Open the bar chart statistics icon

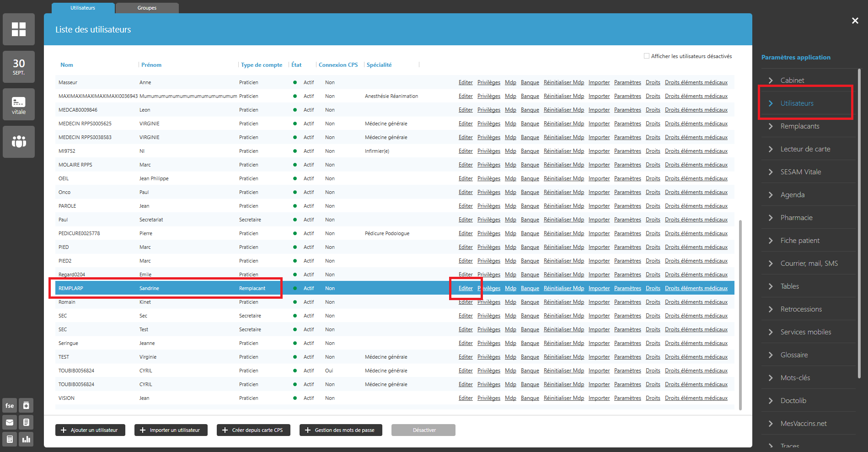tap(27, 439)
